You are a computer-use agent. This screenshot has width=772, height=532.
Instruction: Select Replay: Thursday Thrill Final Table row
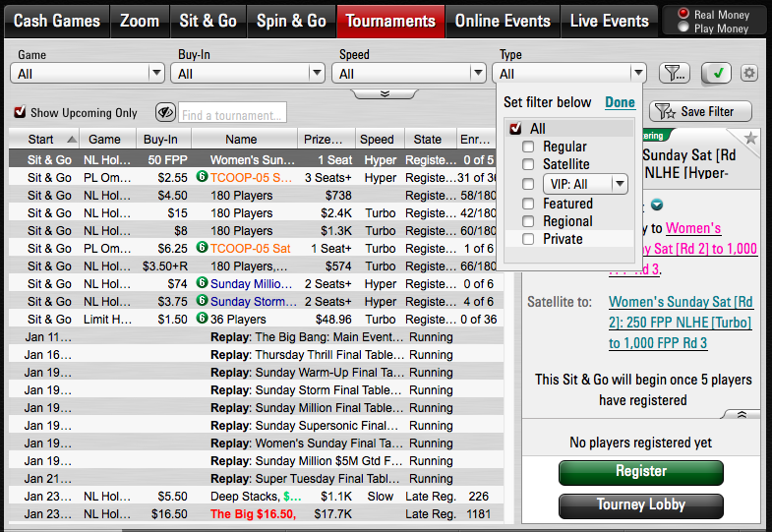click(x=256, y=354)
